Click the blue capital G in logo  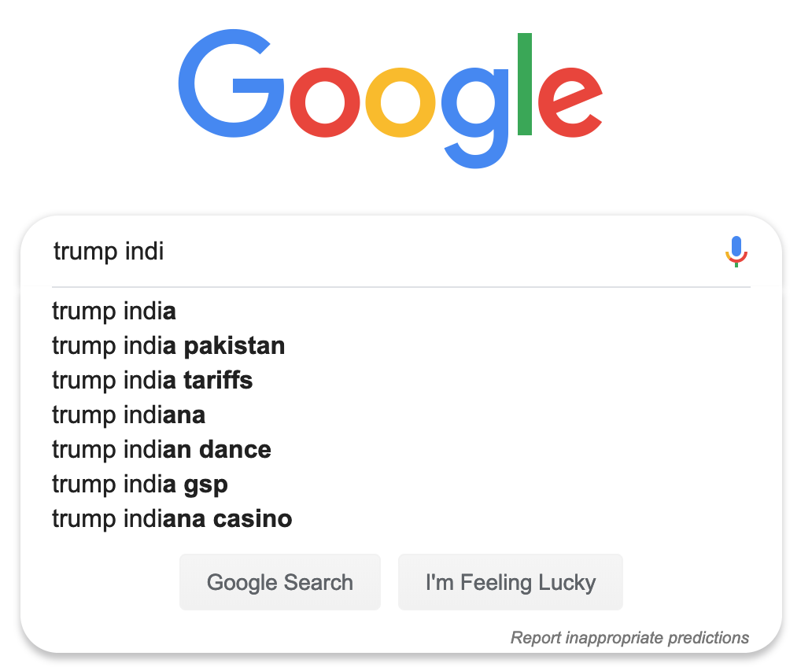click(231, 83)
